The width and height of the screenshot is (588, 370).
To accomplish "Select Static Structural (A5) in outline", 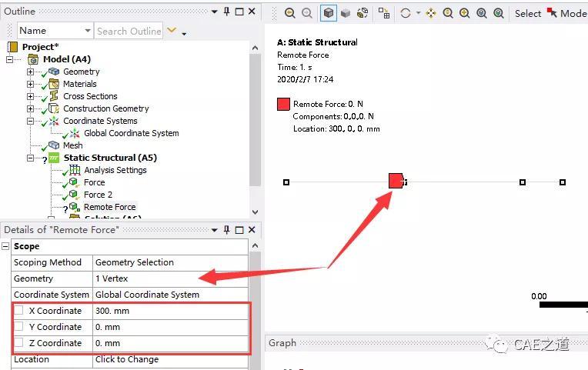I will click(x=110, y=158).
